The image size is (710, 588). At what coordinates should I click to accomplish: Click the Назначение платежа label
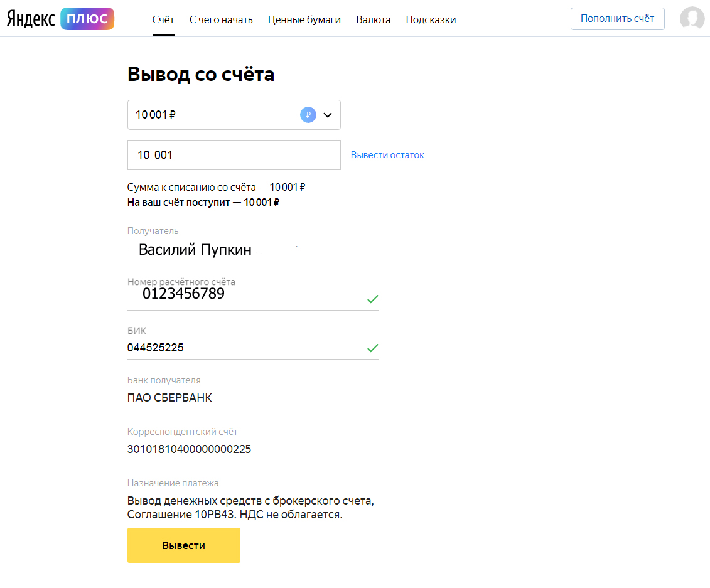pyautogui.click(x=173, y=483)
